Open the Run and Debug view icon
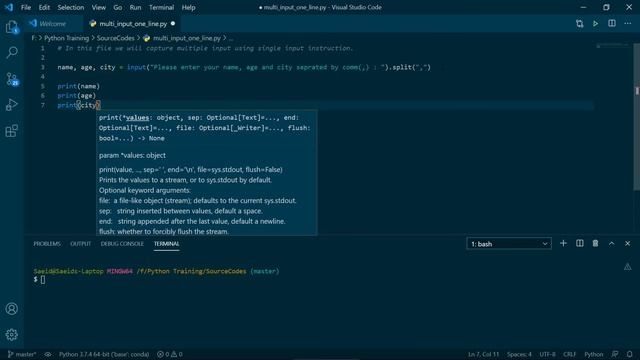The width and height of the screenshot is (640, 360). [x=12, y=105]
